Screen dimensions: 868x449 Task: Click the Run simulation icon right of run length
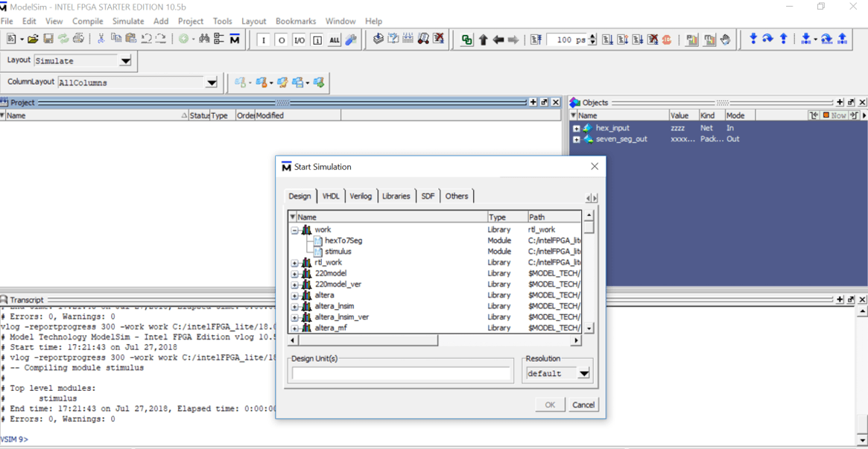pos(607,39)
